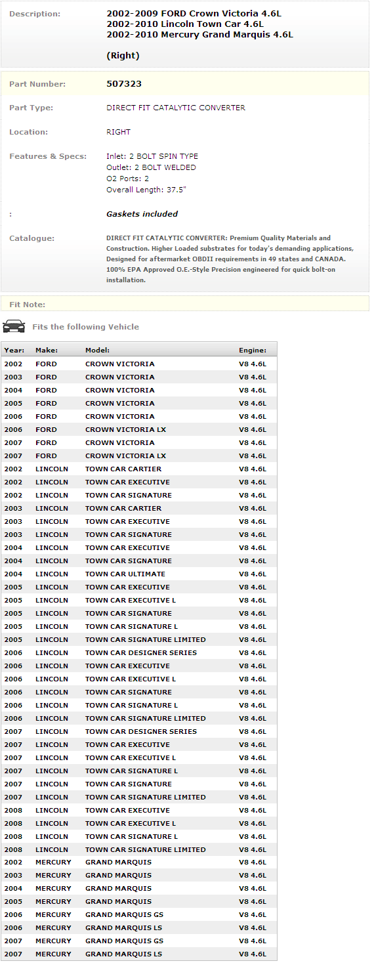Viewport: 374px width, 980px height.
Task: Click 'O2 Ports: 2' spec
Action: [128, 179]
